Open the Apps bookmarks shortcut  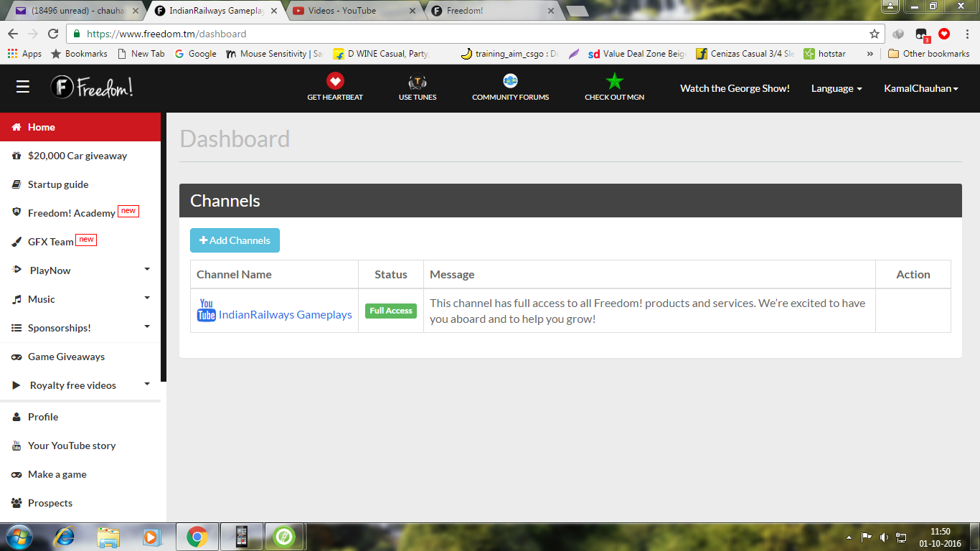(24, 54)
